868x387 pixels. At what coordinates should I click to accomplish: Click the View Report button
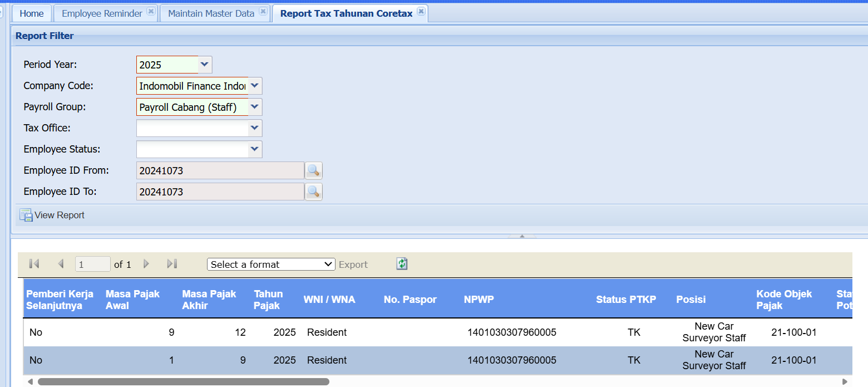tap(52, 215)
